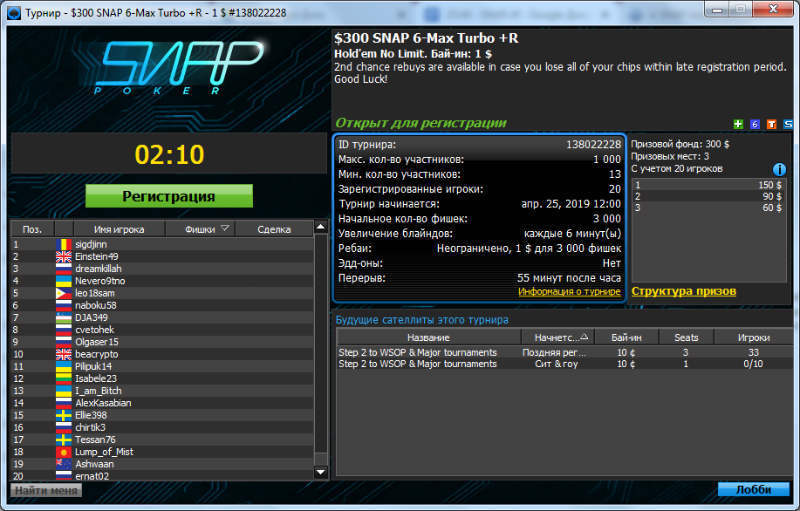The image size is (800, 511).
Task: Sort player list by Фишки column
Action: pos(207,229)
